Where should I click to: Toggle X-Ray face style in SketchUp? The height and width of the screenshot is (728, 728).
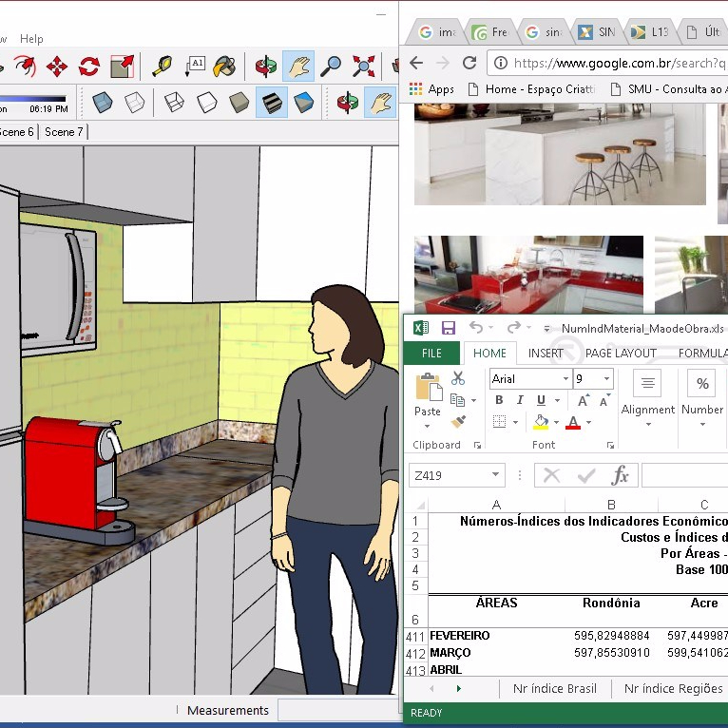click(103, 102)
